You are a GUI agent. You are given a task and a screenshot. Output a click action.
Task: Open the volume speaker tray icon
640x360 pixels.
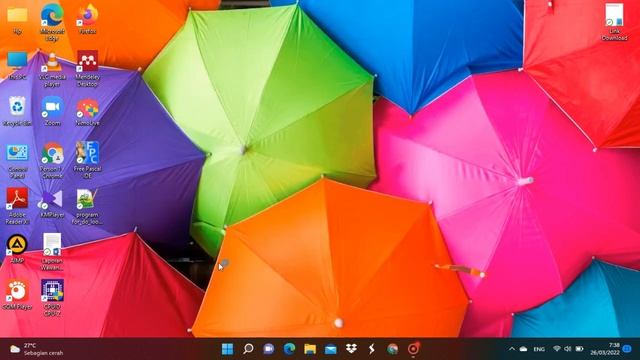pyautogui.click(x=568, y=349)
